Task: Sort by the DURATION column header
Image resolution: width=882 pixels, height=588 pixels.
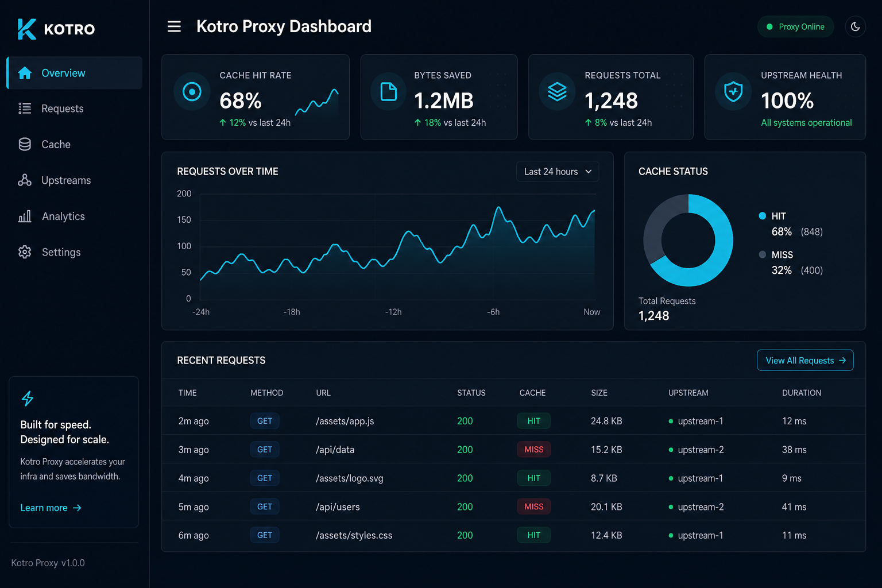Action: point(802,393)
